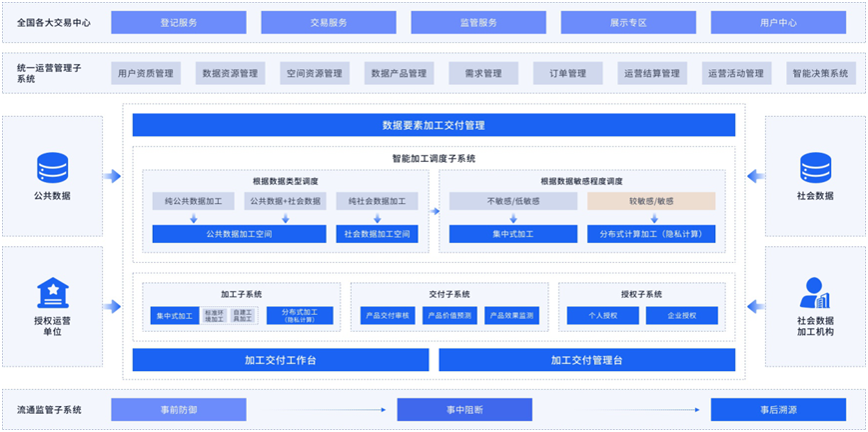Select the 纯社会数据加工 box
The height and width of the screenshot is (432, 868).
(x=377, y=201)
